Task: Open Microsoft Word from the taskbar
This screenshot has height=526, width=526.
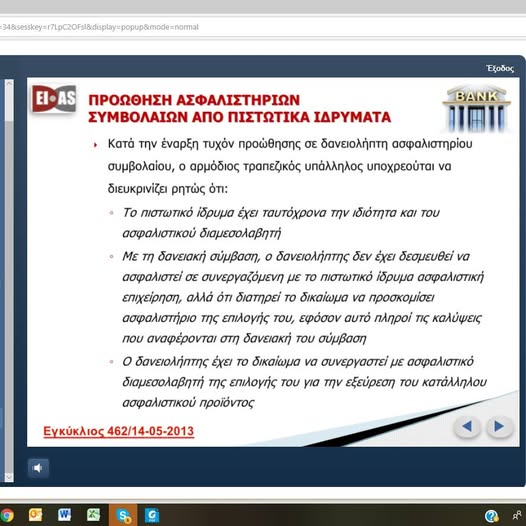Action: [64, 515]
